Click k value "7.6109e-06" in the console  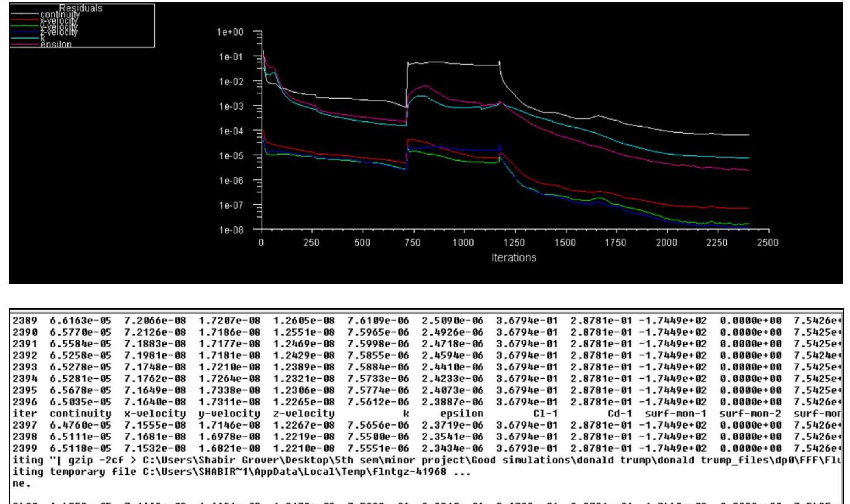[x=378, y=321]
